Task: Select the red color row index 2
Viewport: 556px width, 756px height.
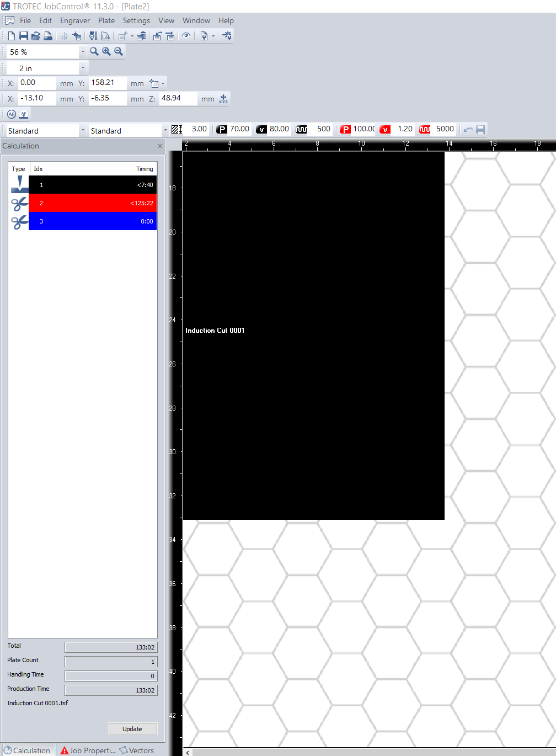Action: tap(92, 203)
